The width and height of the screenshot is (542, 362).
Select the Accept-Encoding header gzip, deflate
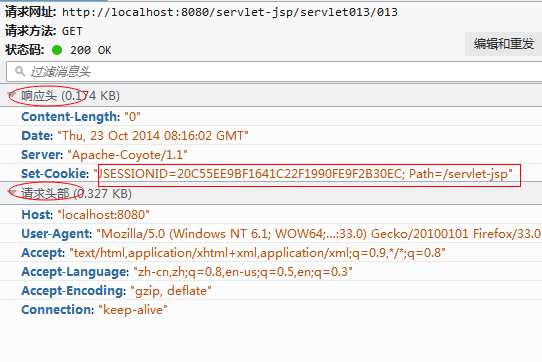pyautogui.click(x=171, y=291)
